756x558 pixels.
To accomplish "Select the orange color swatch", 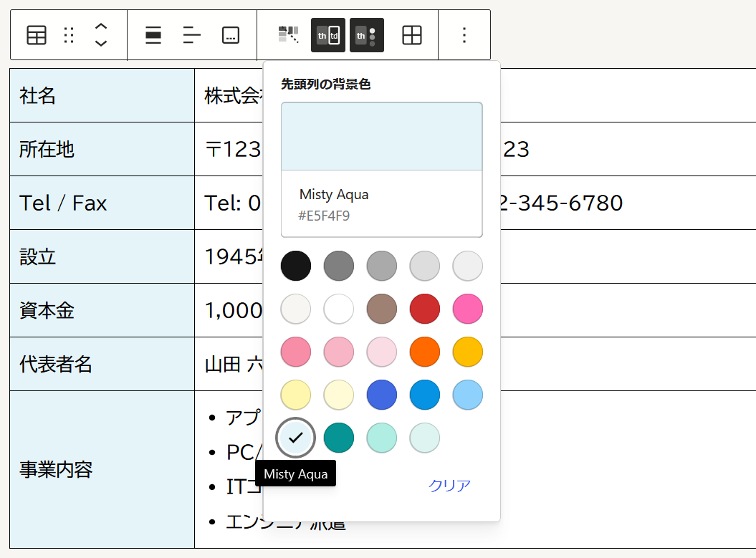I will click(424, 352).
